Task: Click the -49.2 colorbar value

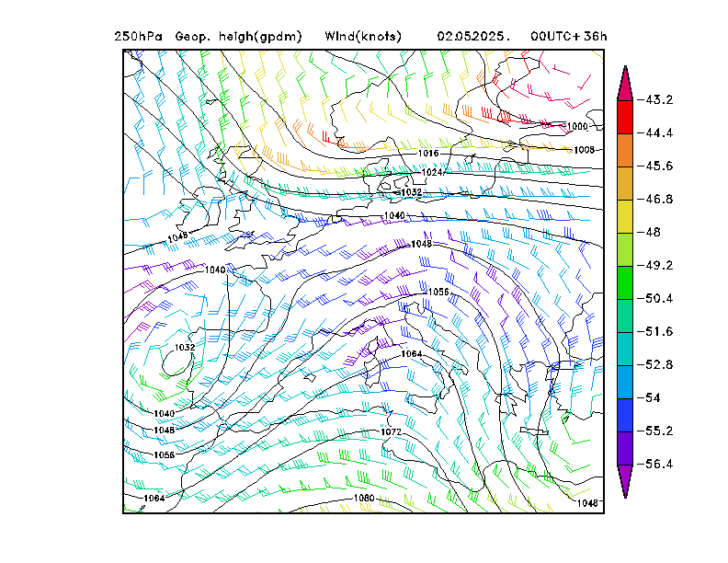Action: 656,265
